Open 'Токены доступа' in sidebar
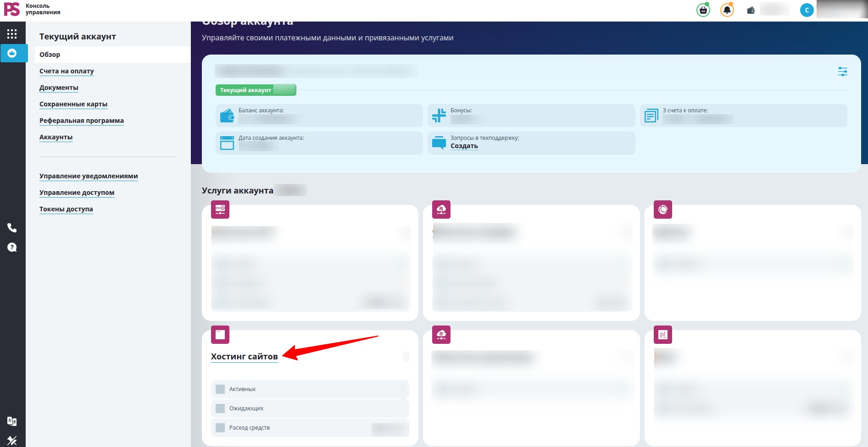The width and height of the screenshot is (868, 447). [x=66, y=209]
